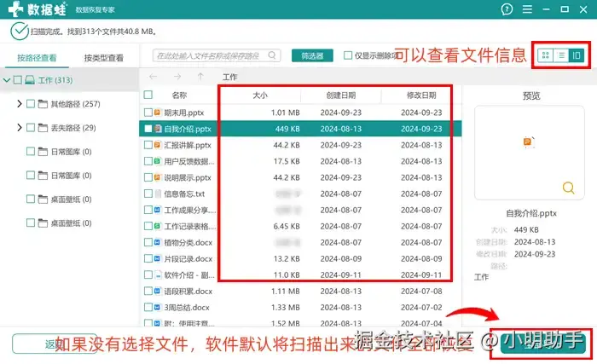Viewport: 597px width, 364px height.
Task: Check the 其他路径 (257) checkbox
Action: (31, 104)
